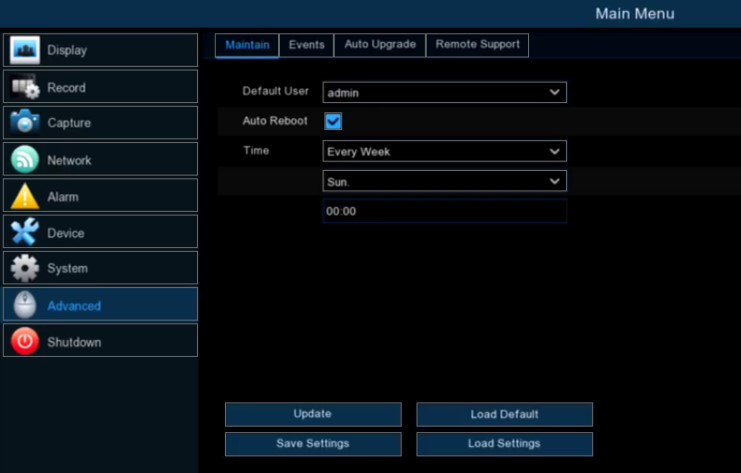Screen dimensions: 741x473
Task: Open the Alarm warning triangle icon
Action: (25, 196)
